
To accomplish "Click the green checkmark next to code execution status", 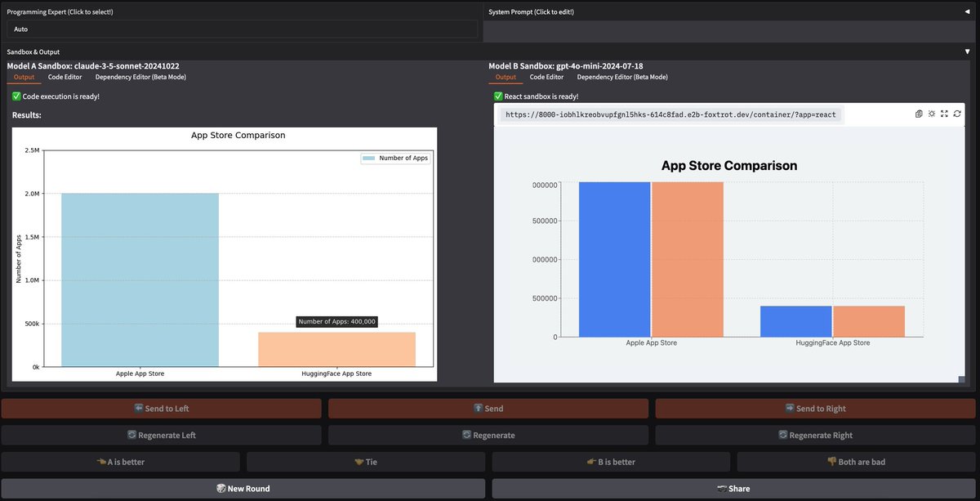I will click(14, 96).
